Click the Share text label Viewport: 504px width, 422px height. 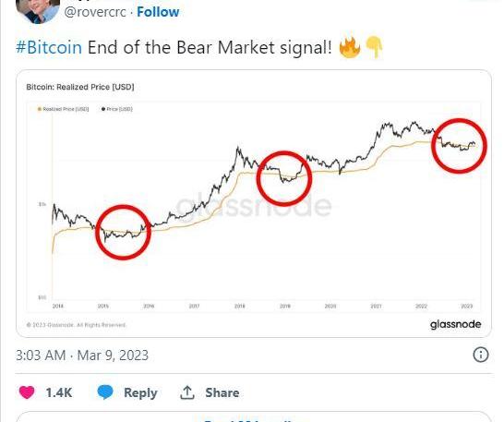[x=222, y=392]
